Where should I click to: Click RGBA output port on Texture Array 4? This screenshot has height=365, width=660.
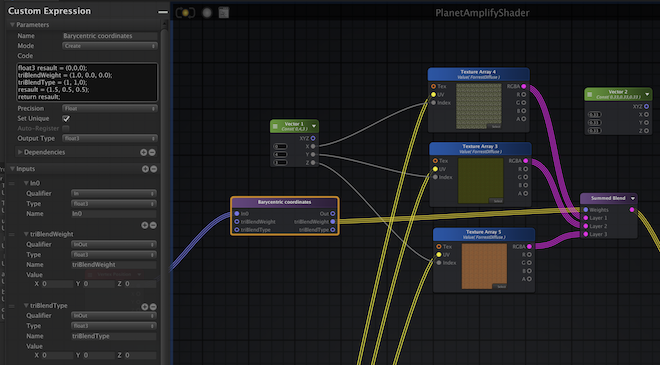pyautogui.click(x=524, y=86)
